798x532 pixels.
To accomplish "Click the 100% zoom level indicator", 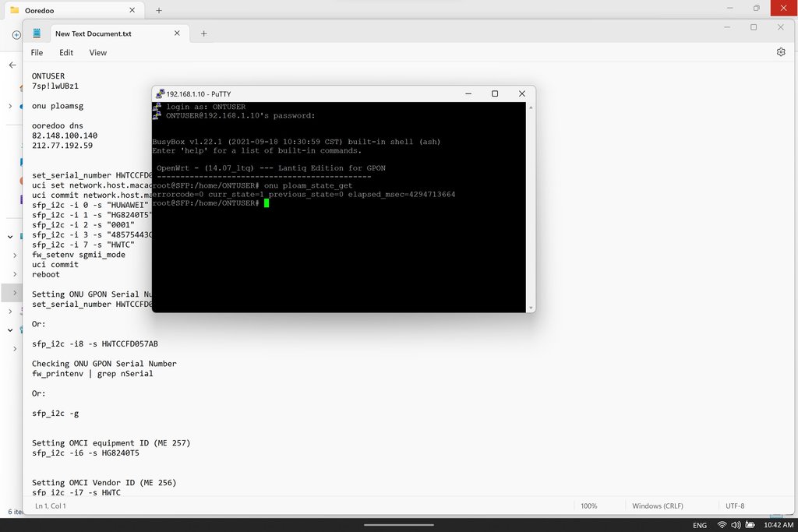I will tap(588, 506).
